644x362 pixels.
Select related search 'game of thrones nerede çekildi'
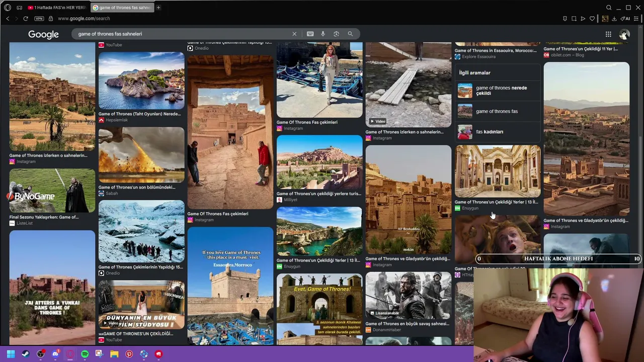tap(498, 90)
